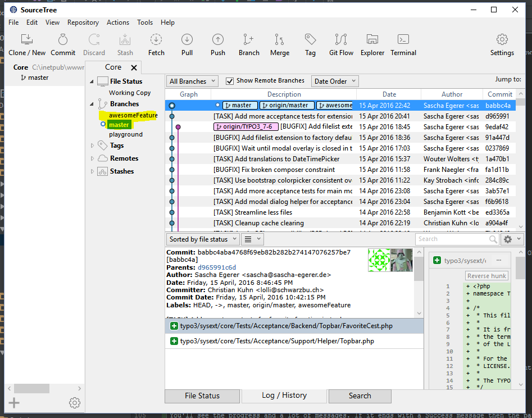Screen dimensions: 532x418
Task: Select commit 'Streamline less files'
Action: 340,212
